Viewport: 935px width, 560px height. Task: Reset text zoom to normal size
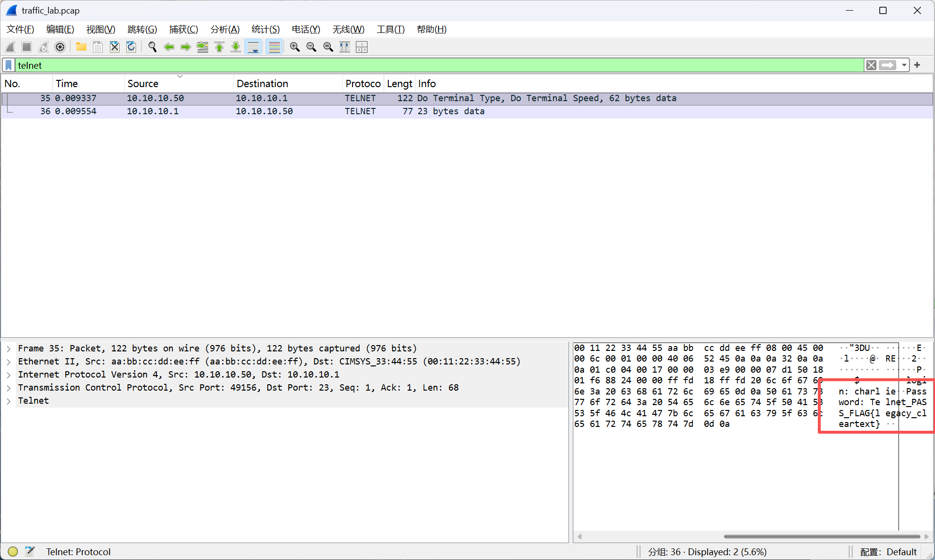(328, 47)
